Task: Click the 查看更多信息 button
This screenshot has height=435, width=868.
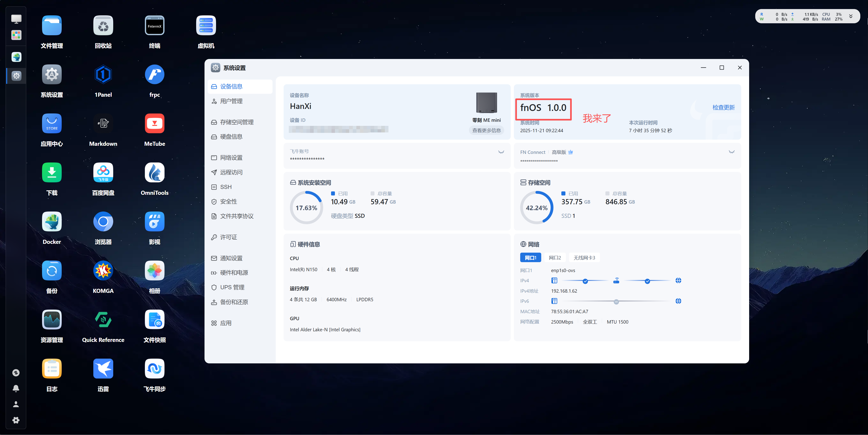Action: click(x=486, y=130)
